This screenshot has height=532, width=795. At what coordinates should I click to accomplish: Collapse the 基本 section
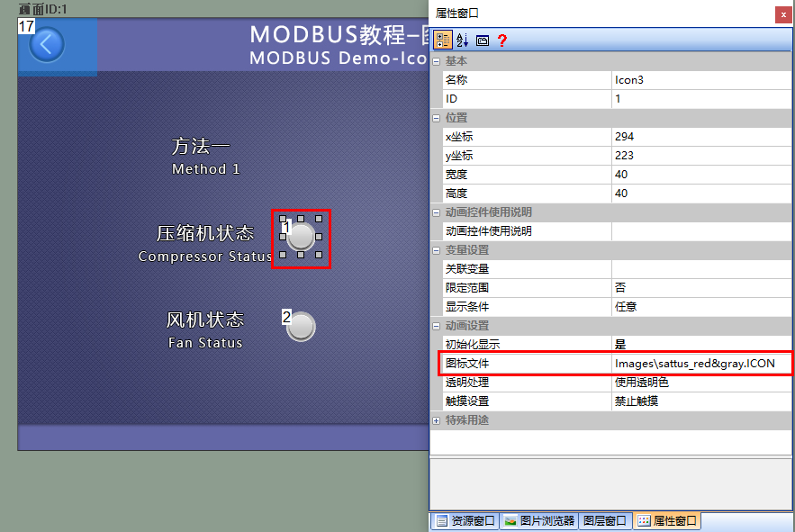436,61
